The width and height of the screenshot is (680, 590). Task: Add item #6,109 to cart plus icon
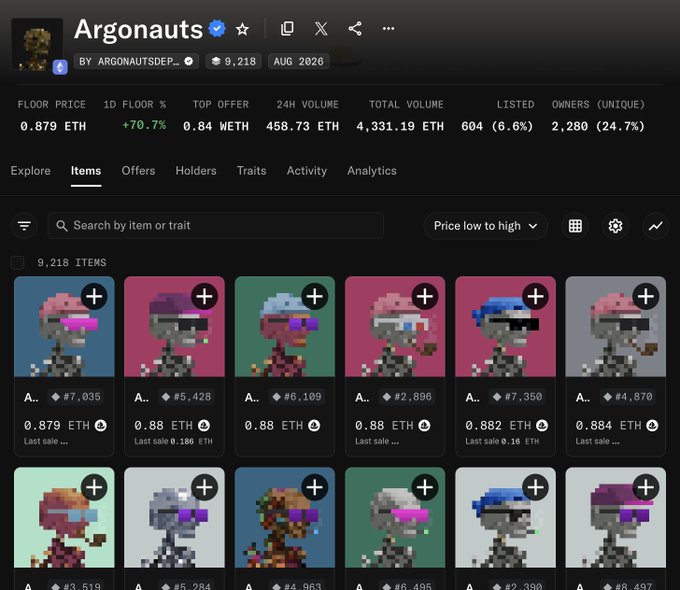[x=314, y=297]
